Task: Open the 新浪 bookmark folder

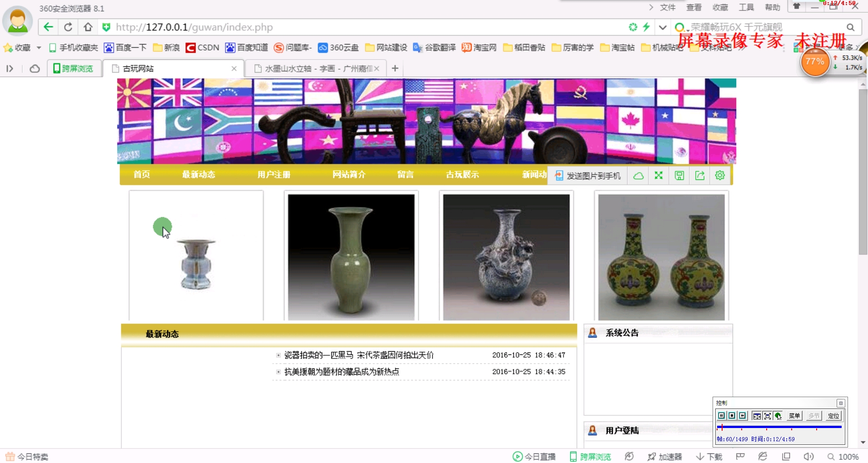Action: coord(166,48)
